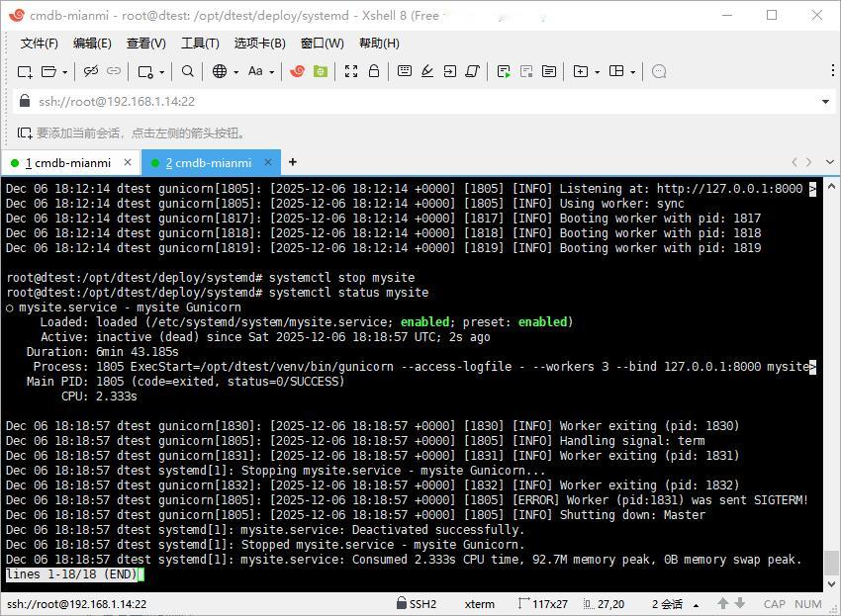Image resolution: width=841 pixels, height=616 pixels.
Task: Add a new tab with plus button
Action: [293, 162]
